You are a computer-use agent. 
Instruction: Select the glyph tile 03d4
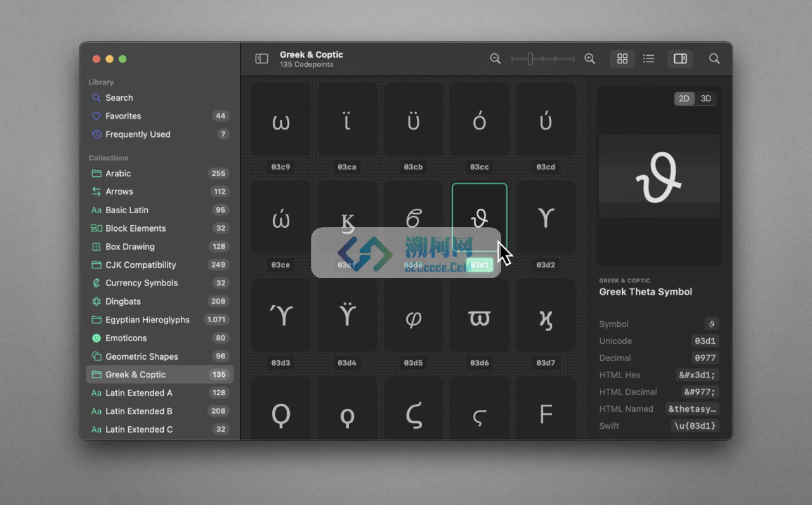347,316
